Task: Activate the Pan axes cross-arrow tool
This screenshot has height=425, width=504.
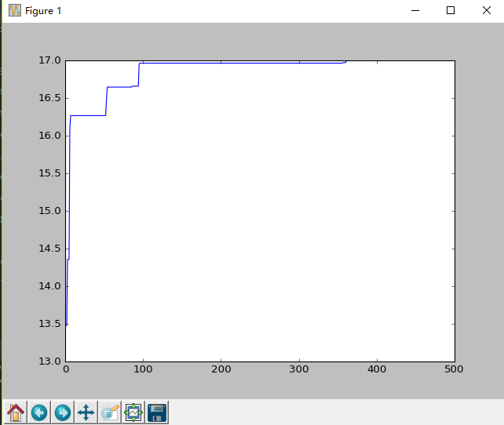Action: tap(86, 412)
